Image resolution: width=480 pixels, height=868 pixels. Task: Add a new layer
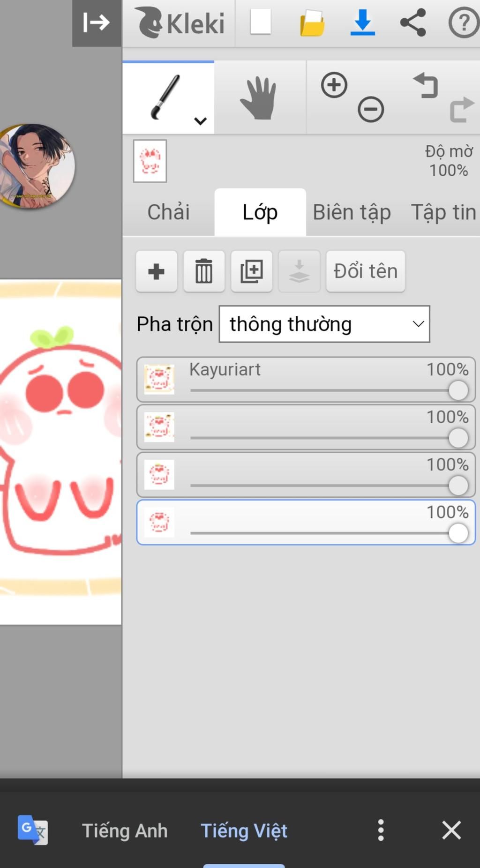157,271
